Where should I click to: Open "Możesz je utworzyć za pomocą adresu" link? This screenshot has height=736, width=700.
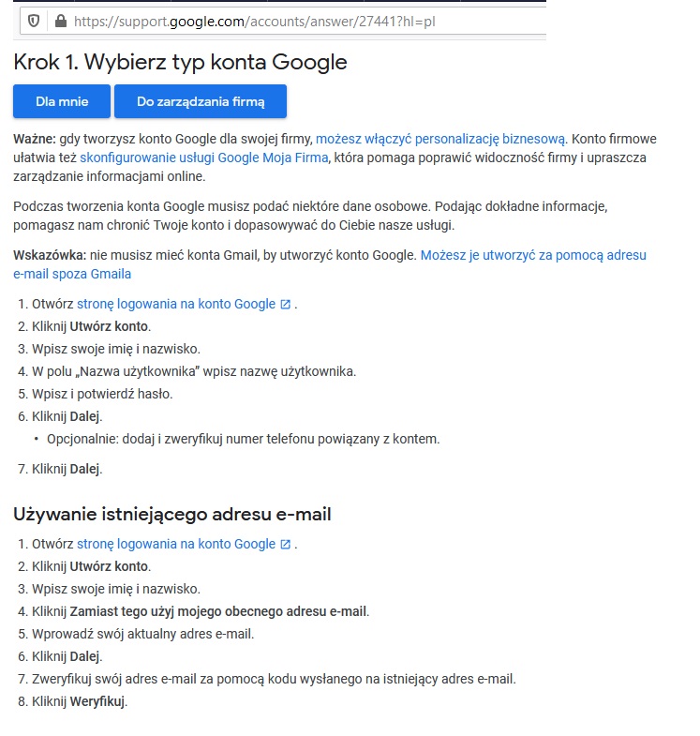click(x=532, y=255)
